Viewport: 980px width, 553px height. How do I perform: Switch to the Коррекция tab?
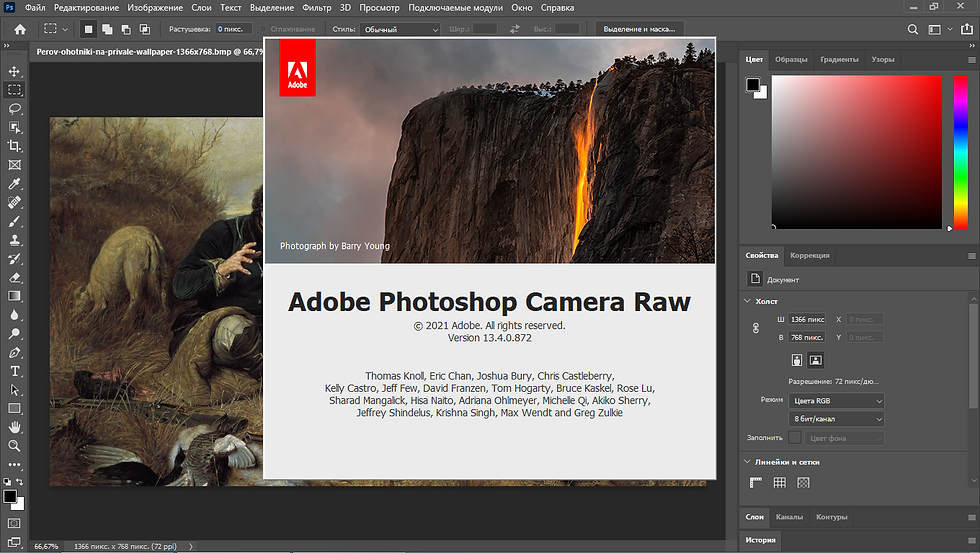[x=809, y=256]
